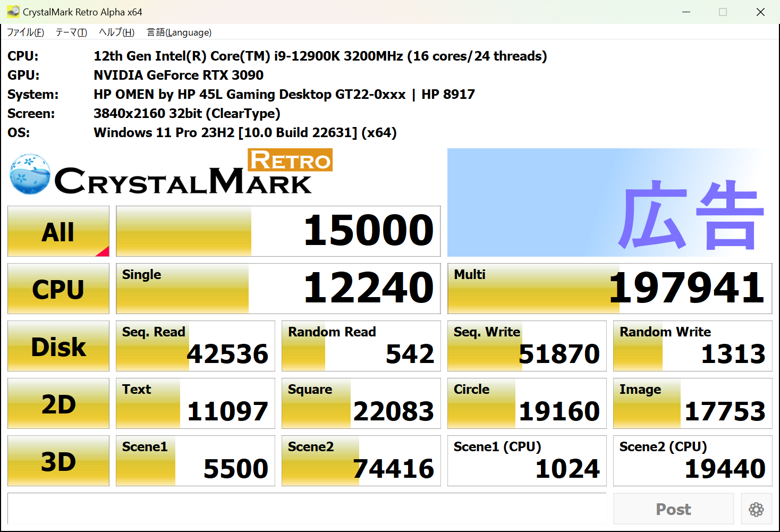Click the 広告 advertisement banner
The width and height of the screenshot is (780, 532).
(x=609, y=202)
